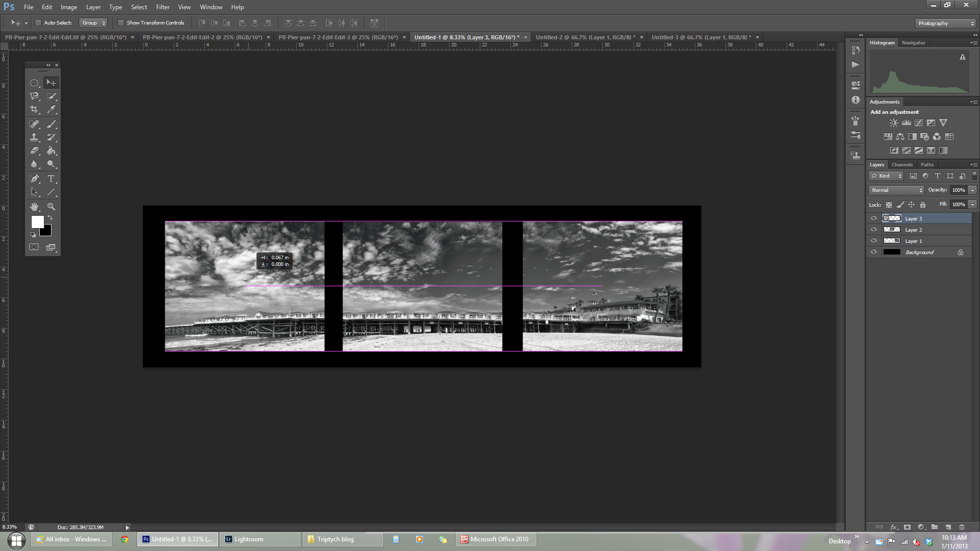Select the Eraser tool
This screenshot has width=980, height=551.
tap(34, 151)
